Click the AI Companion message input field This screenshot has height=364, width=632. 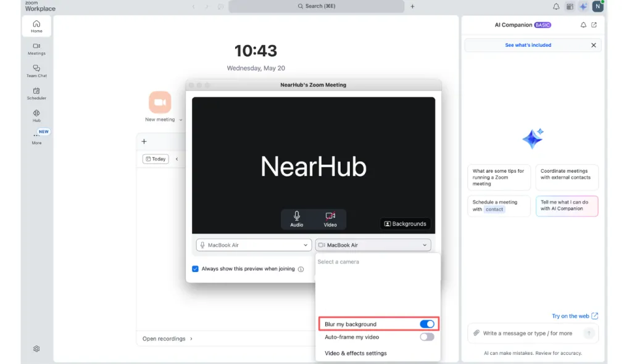(x=528, y=333)
